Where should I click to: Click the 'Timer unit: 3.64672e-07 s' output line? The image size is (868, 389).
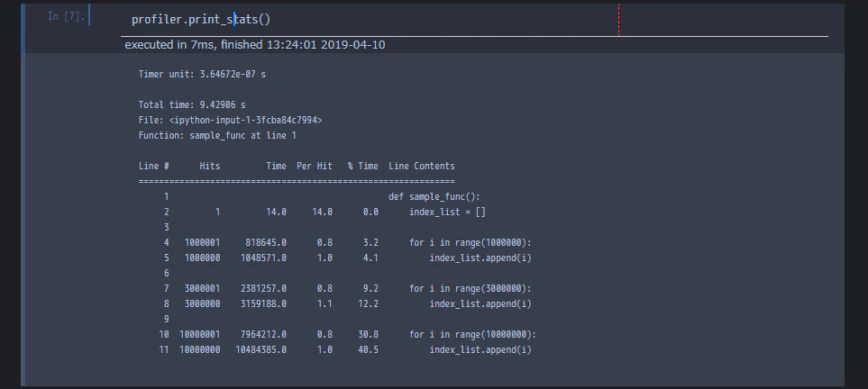coord(202,74)
